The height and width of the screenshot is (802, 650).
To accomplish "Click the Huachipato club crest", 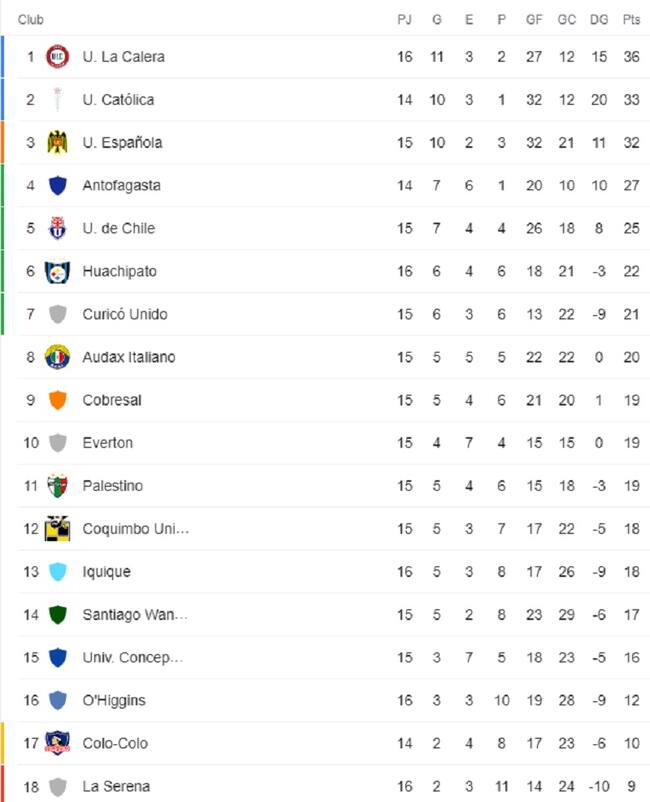I will 57,272.
